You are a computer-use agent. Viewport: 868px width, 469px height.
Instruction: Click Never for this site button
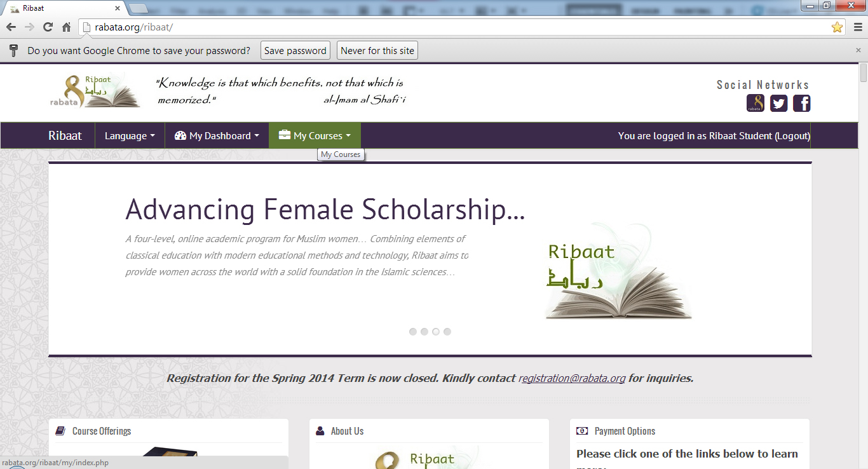(377, 51)
